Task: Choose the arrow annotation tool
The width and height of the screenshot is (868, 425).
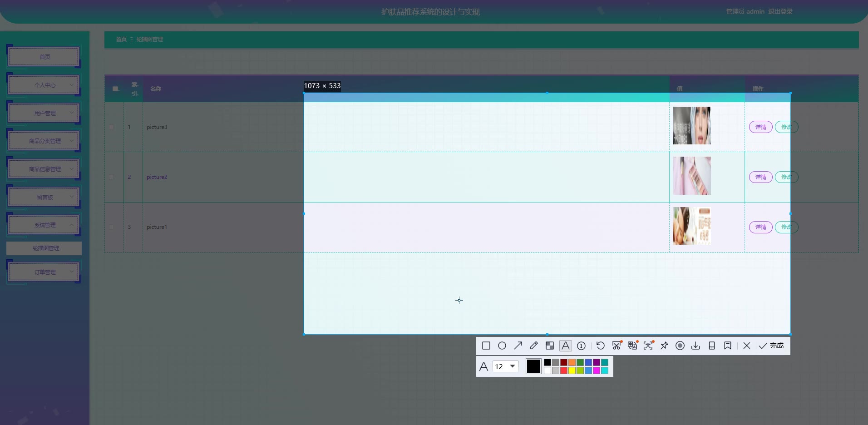Action: coord(518,346)
